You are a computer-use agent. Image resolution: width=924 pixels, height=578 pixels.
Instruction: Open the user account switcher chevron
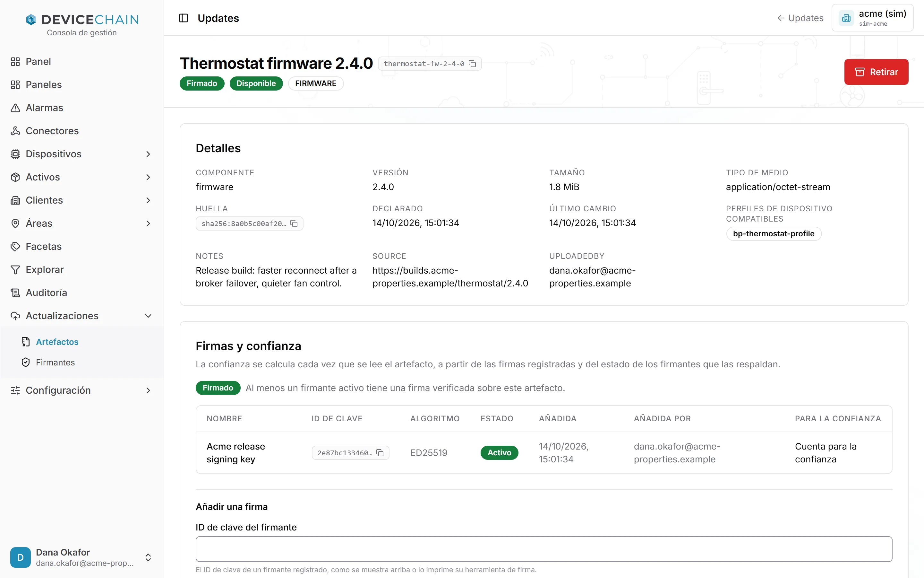pos(148,557)
